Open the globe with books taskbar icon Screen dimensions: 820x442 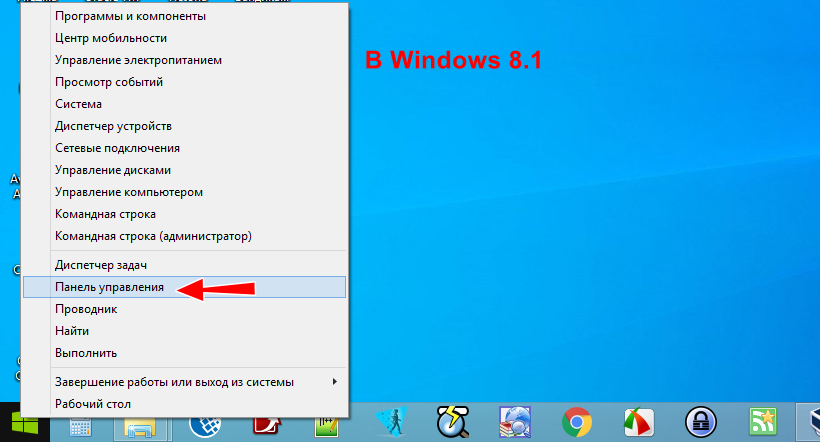point(515,422)
